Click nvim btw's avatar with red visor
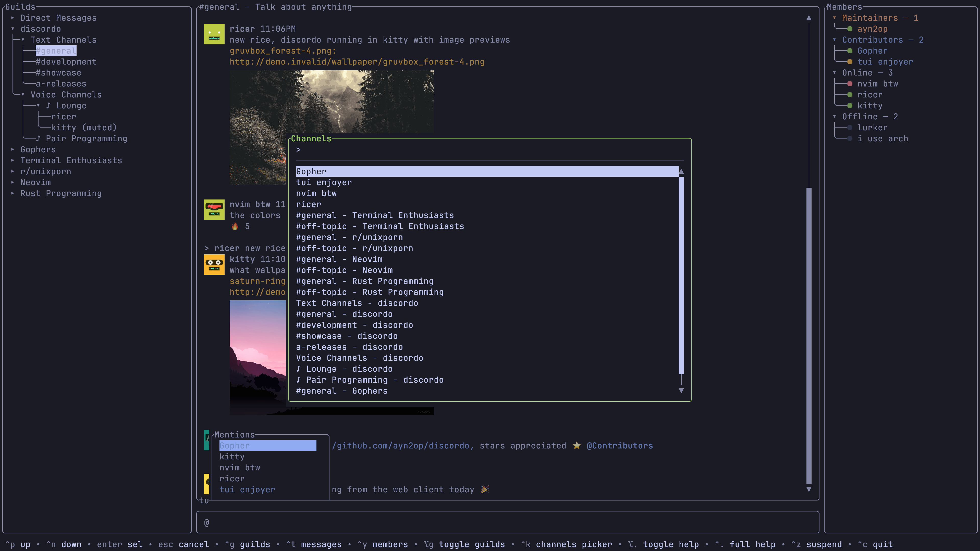 tap(214, 209)
